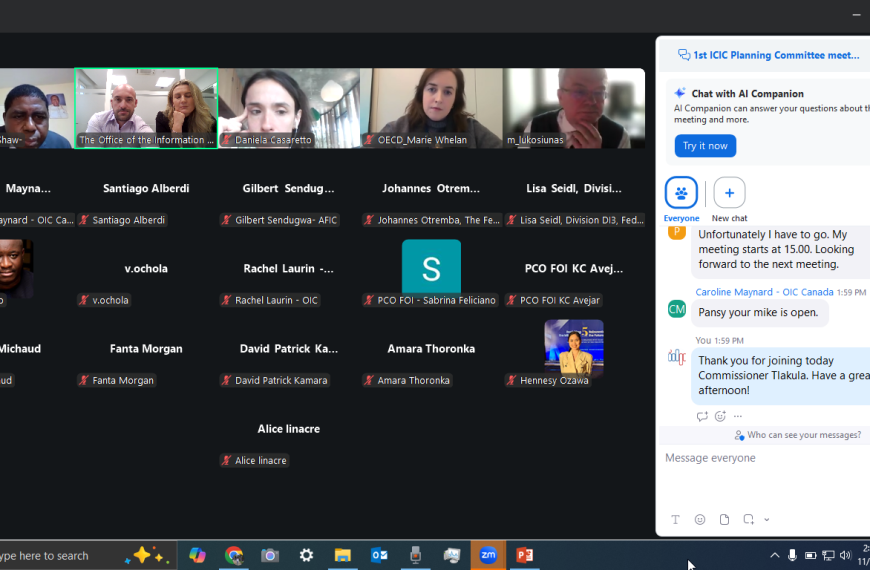Open the 1st ICIC Planning Committee chat title

click(767, 55)
